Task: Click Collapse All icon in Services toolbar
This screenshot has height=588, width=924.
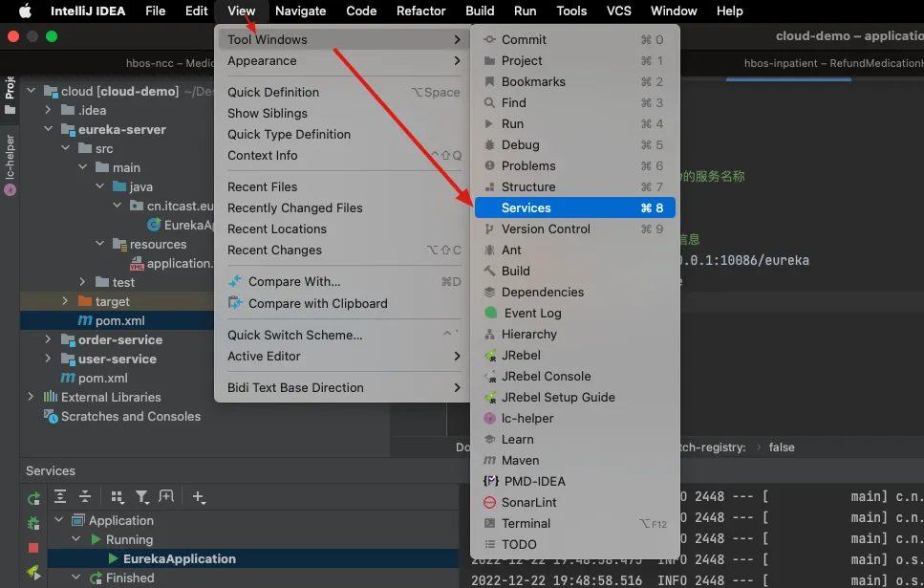Action: coord(85,496)
